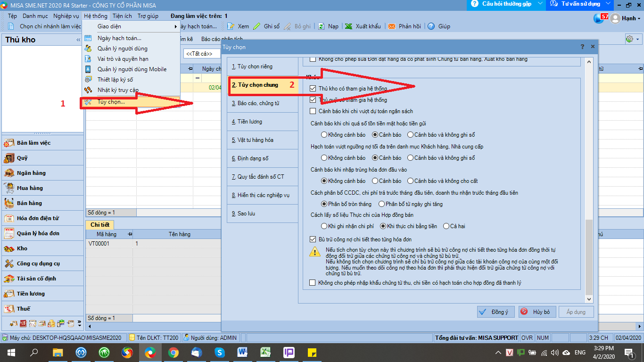This screenshot has width=644, height=362.
Task: Open the Danh mục menu
Action: (35, 16)
